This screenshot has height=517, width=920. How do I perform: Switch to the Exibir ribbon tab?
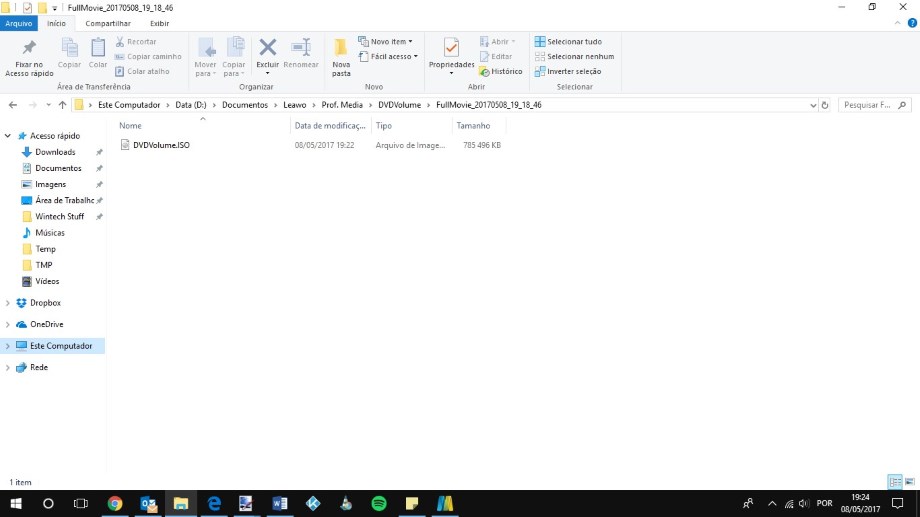[x=159, y=23]
